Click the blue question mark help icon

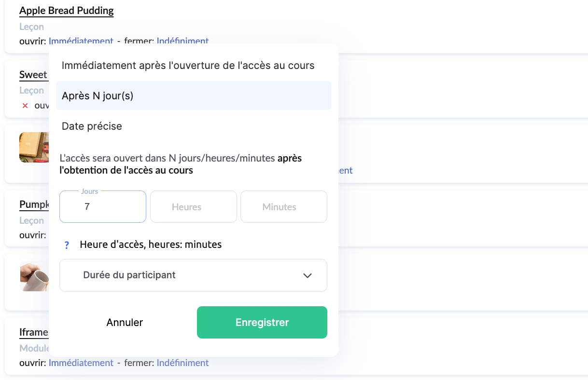pyautogui.click(x=67, y=245)
